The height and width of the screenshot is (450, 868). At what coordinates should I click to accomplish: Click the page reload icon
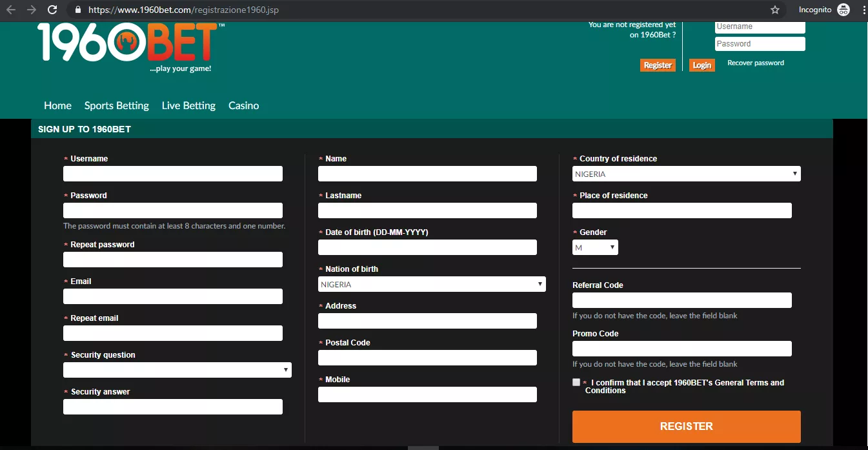point(52,10)
